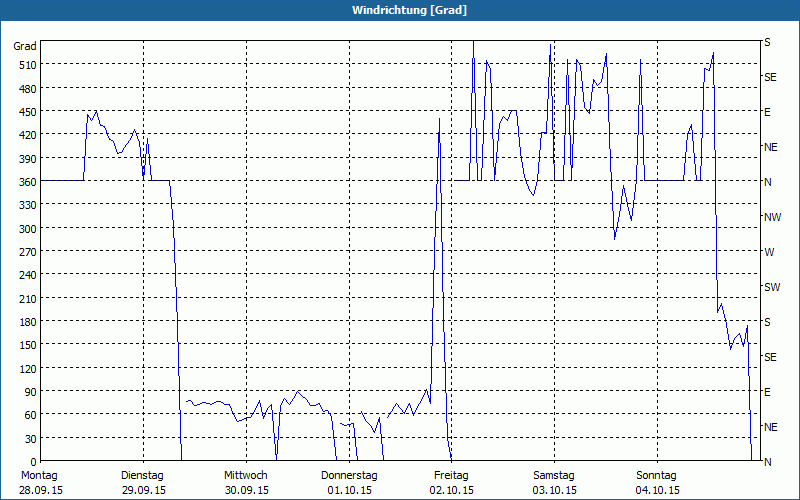Click the S compass label beside 180 gridline

click(767, 322)
